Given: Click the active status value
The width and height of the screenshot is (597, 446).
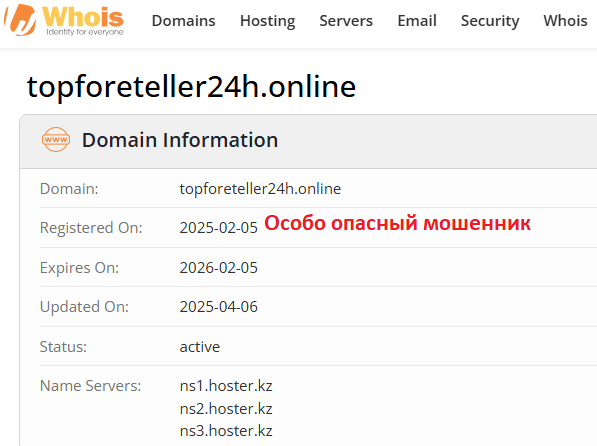Looking at the screenshot, I should pos(200,347).
